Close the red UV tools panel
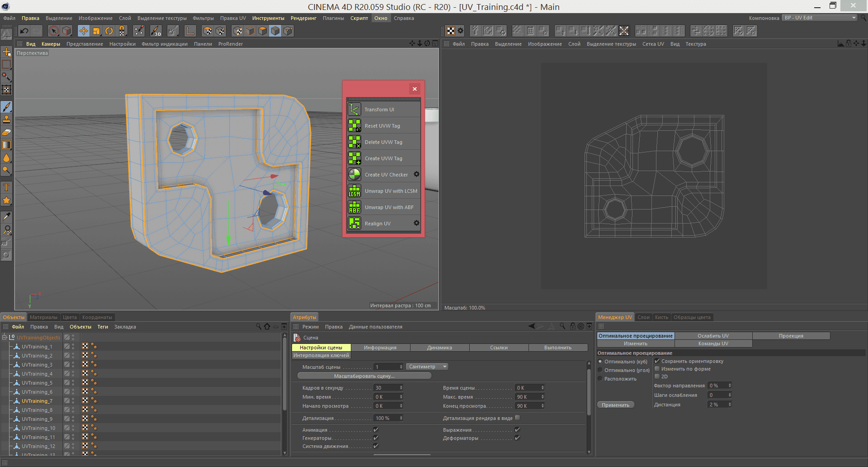868x467 pixels. pos(415,89)
